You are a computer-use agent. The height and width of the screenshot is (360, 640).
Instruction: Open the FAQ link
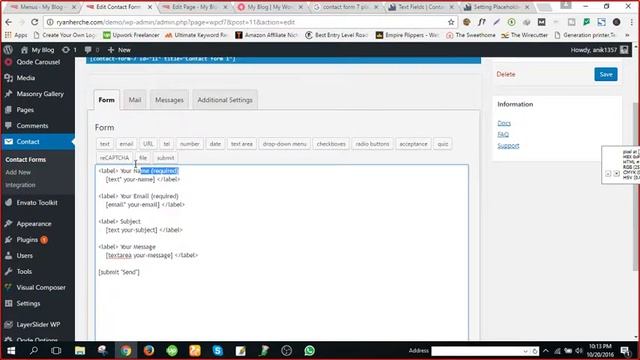coord(503,134)
